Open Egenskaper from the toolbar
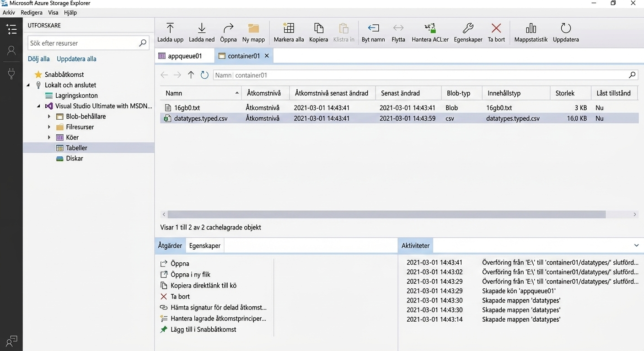The width and height of the screenshot is (644, 351). (468, 33)
